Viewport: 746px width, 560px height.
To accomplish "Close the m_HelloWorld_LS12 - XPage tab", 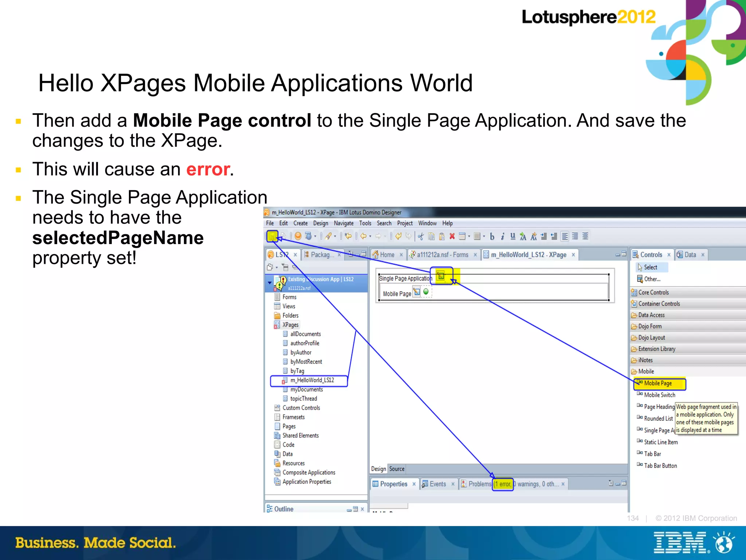I will click(573, 255).
